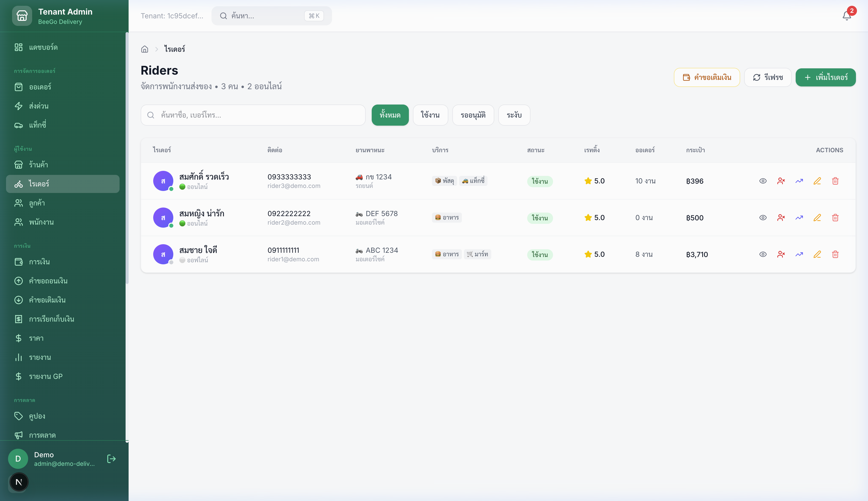The image size is (868, 501).
Task: Select the ระงับ filter tab
Action: coord(514,115)
